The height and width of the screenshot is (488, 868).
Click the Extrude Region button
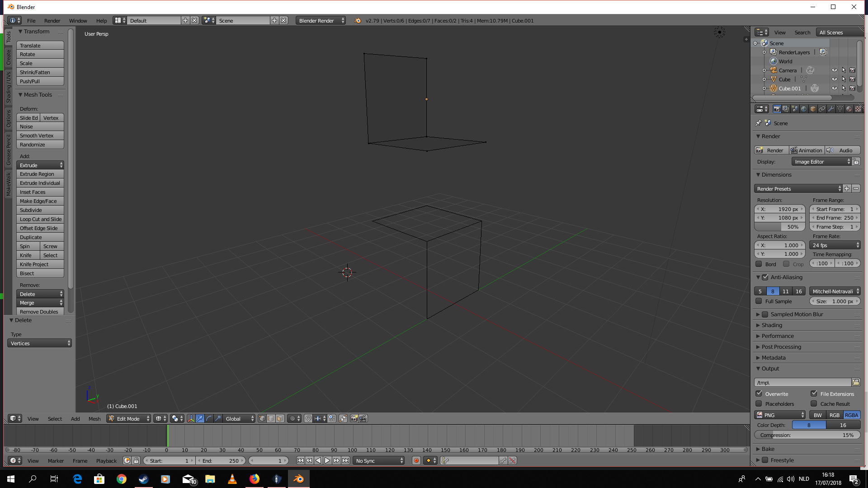click(40, 174)
